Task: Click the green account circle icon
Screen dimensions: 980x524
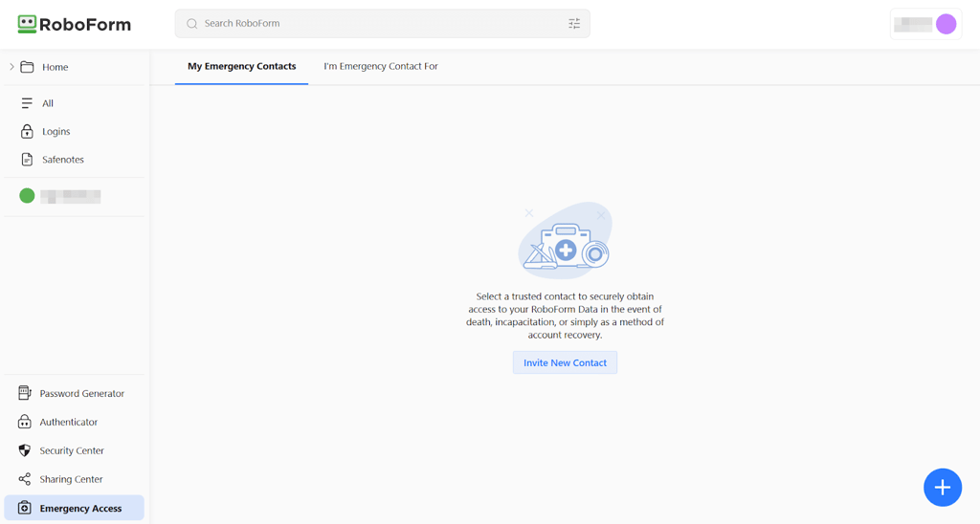Action: [x=27, y=196]
